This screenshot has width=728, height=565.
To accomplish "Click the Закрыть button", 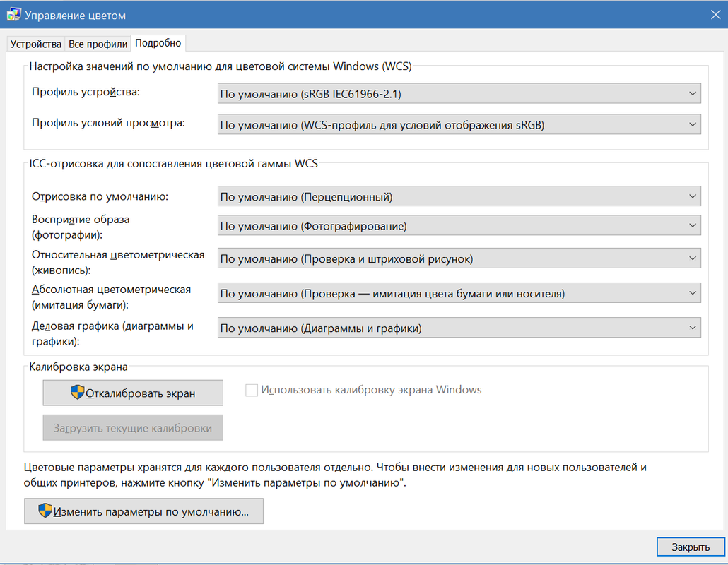I will point(691,547).
